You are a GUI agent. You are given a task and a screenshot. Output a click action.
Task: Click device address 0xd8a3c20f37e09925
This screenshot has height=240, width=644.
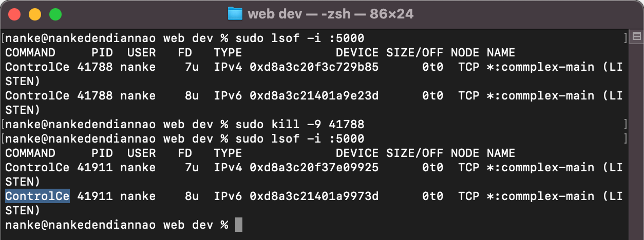point(314,167)
